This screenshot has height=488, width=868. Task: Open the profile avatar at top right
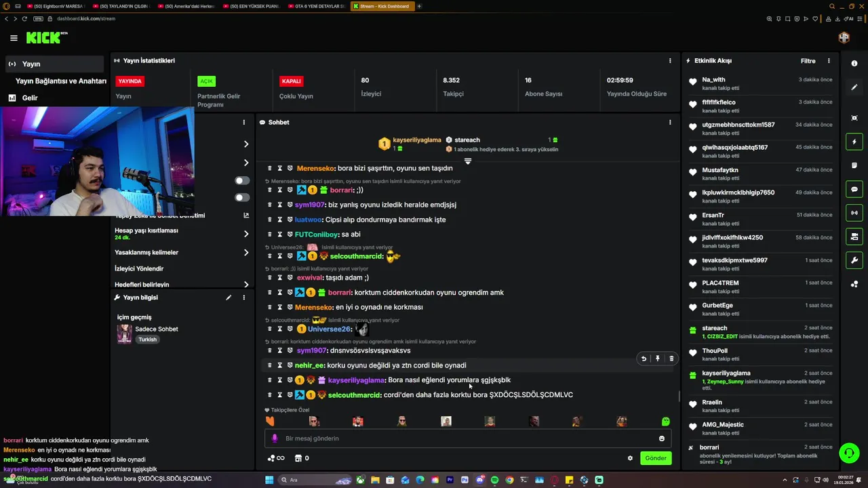pyautogui.click(x=844, y=38)
